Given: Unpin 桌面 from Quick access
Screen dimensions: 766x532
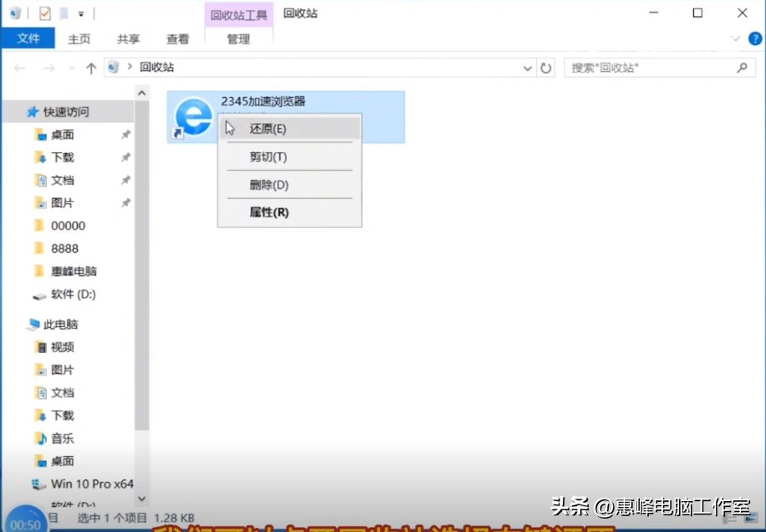Looking at the screenshot, I should click(x=126, y=134).
